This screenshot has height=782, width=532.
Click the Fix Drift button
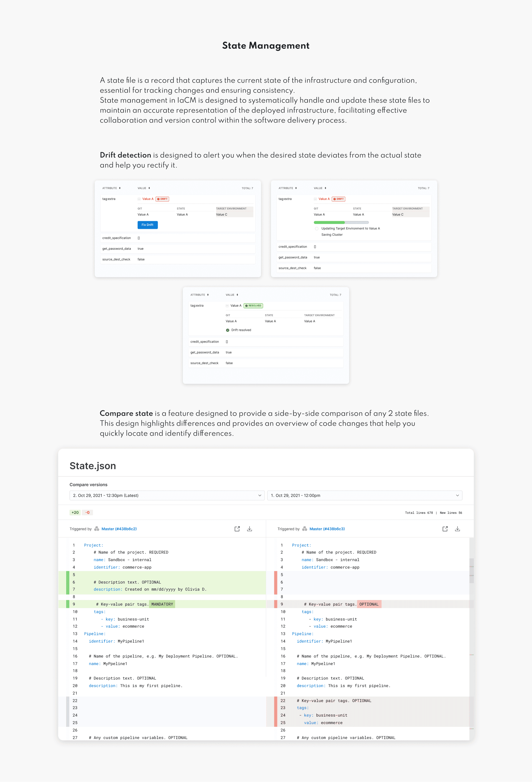point(147,225)
